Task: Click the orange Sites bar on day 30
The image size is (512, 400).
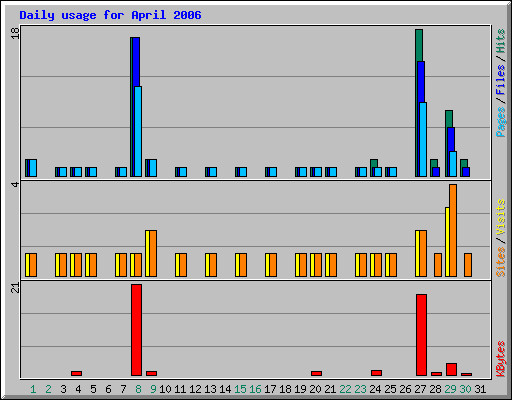Action: (x=468, y=265)
